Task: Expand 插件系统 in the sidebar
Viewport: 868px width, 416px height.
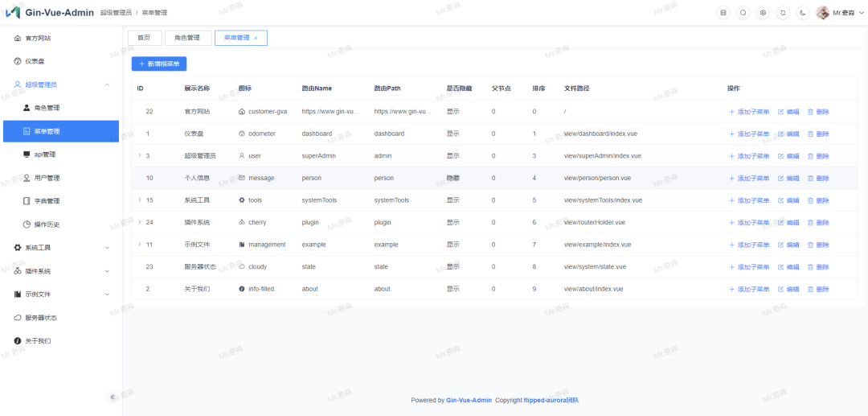Action: pyautogui.click(x=107, y=271)
